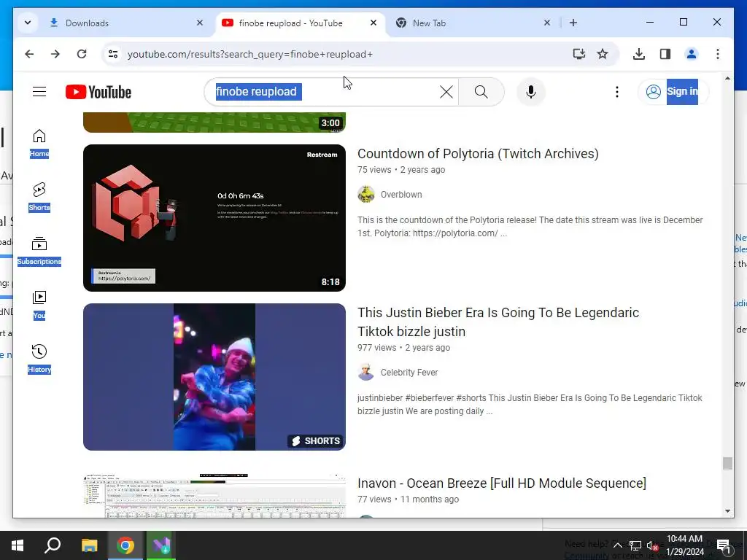Visit the Celebrity Fever channel name
Screen dimensions: 747x560
tap(409, 373)
